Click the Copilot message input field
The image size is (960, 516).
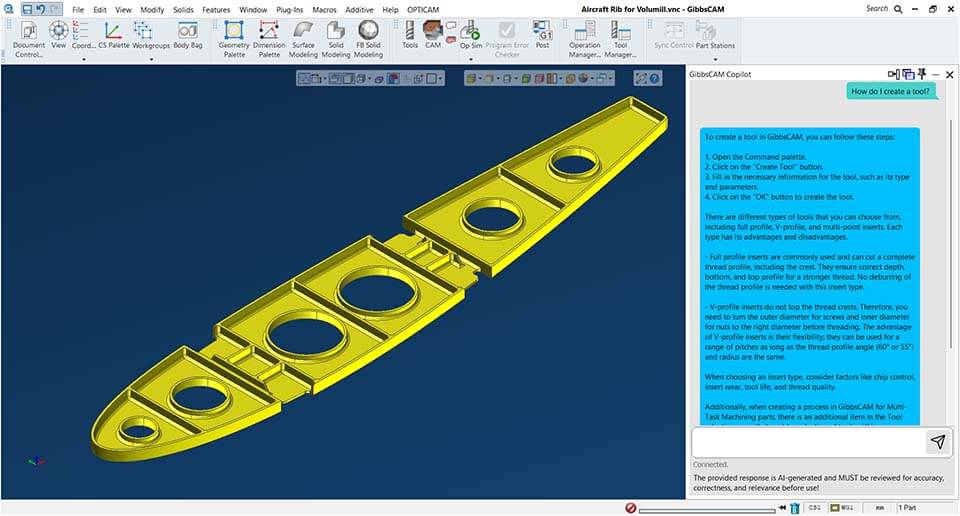(806, 441)
